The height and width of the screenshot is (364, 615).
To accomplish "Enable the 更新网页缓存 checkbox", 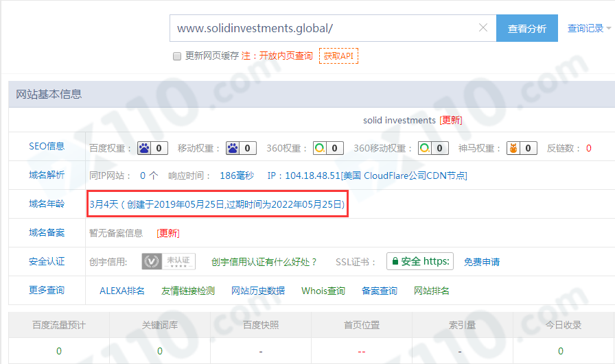I will pos(177,56).
